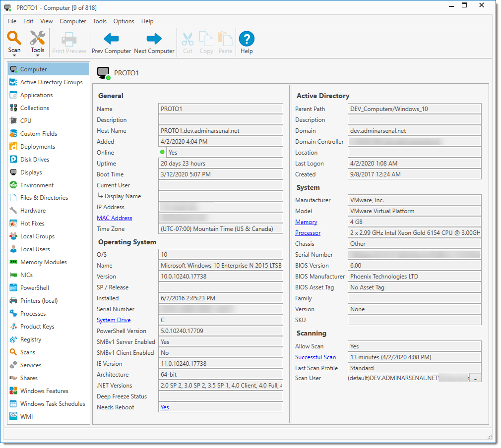Open the Computer menu in menu bar
Viewport: 501px width, 448px height.
click(73, 21)
